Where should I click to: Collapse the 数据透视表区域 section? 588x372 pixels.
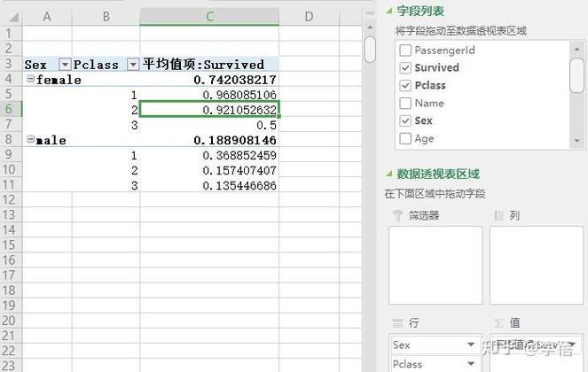388,174
